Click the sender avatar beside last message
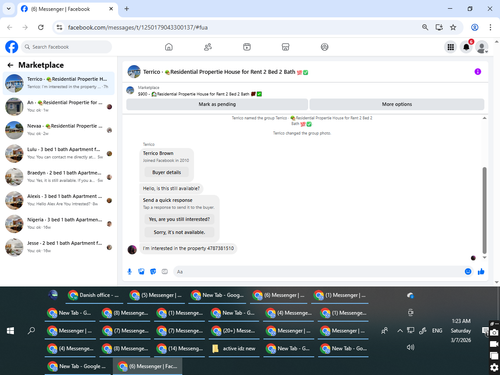 coord(132,249)
